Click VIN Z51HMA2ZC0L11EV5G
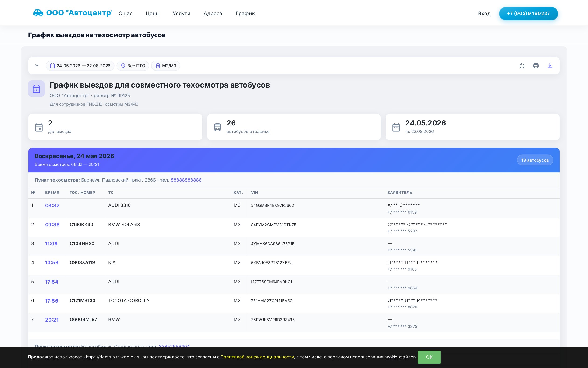Viewport: 588px width, 368px height. coord(272,301)
